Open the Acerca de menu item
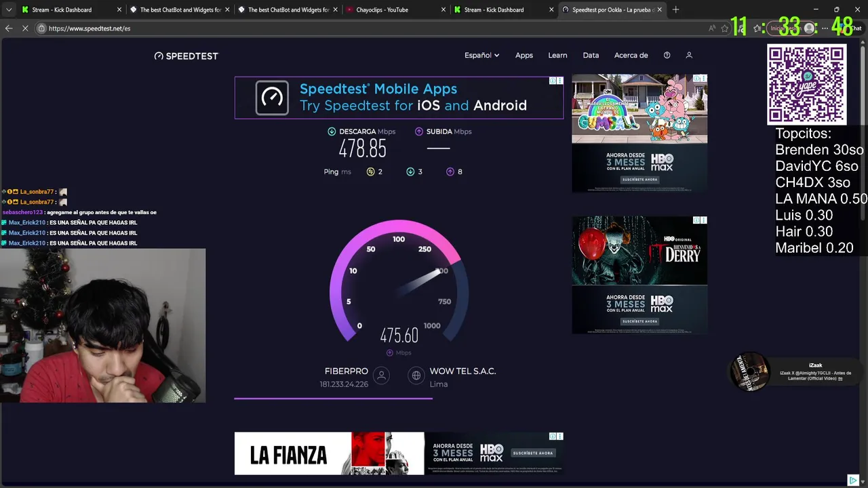Viewport: 868px width, 488px height. click(631, 55)
